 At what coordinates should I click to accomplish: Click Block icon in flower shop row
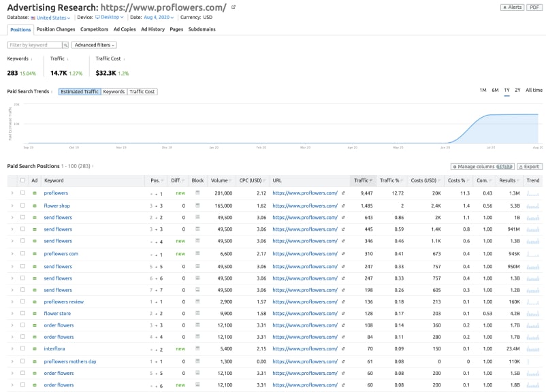(198, 206)
